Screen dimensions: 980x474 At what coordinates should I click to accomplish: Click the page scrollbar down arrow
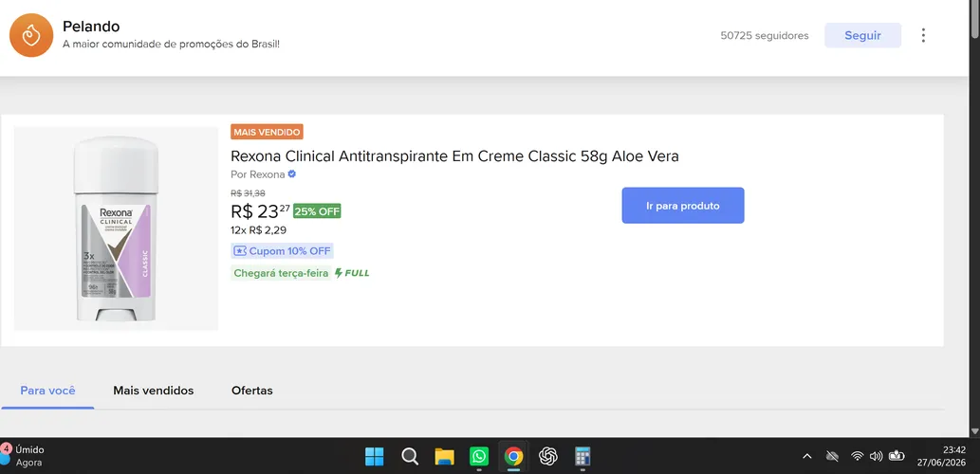[975, 431]
